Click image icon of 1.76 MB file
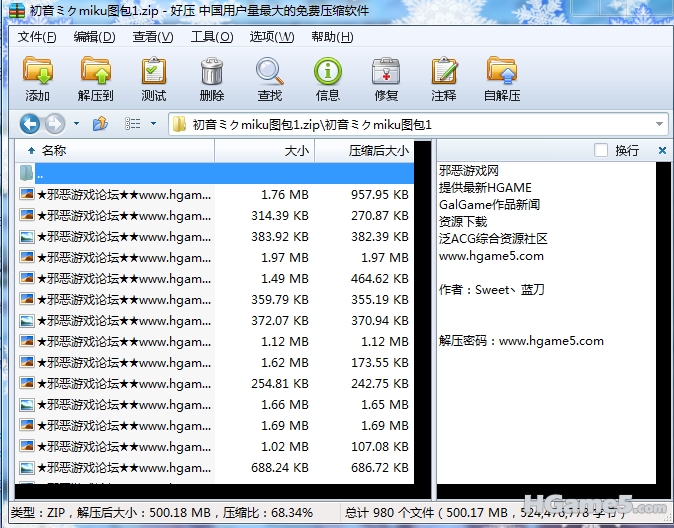The height and width of the screenshot is (528, 674). [x=27, y=194]
